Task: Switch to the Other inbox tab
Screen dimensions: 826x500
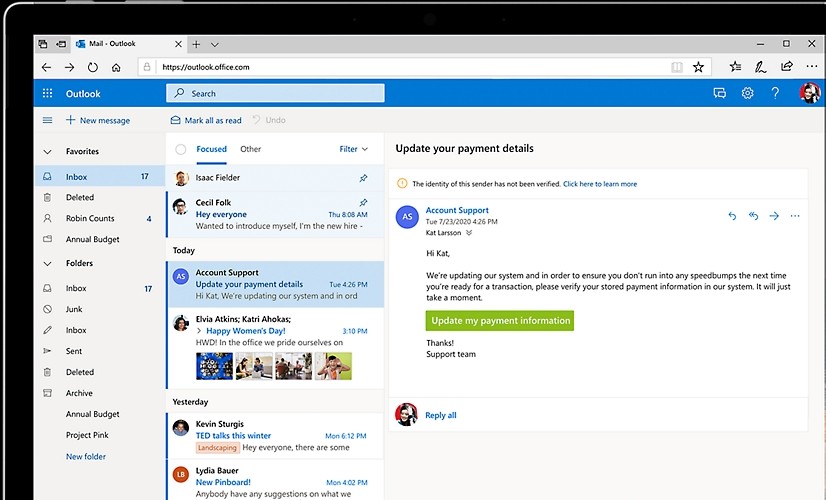Action: click(x=250, y=149)
